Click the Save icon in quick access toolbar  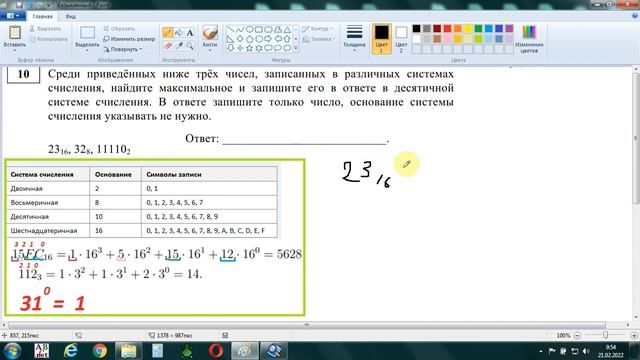click(x=19, y=5)
